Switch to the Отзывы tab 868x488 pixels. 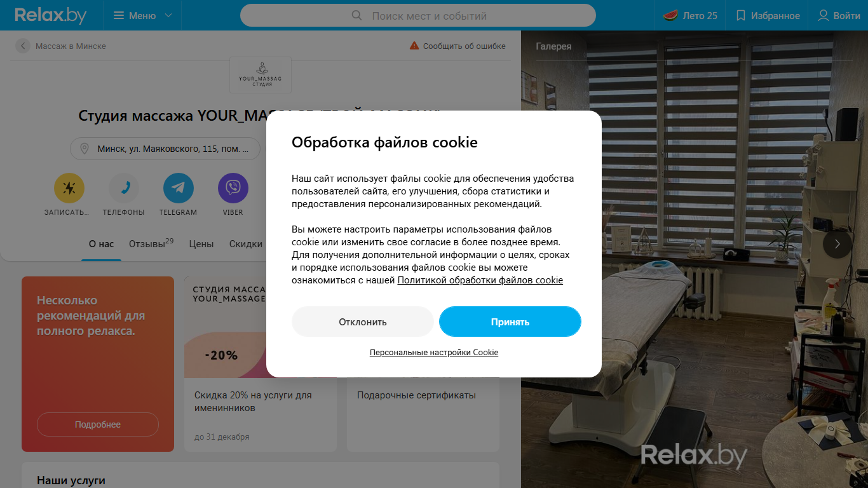pos(151,243)
